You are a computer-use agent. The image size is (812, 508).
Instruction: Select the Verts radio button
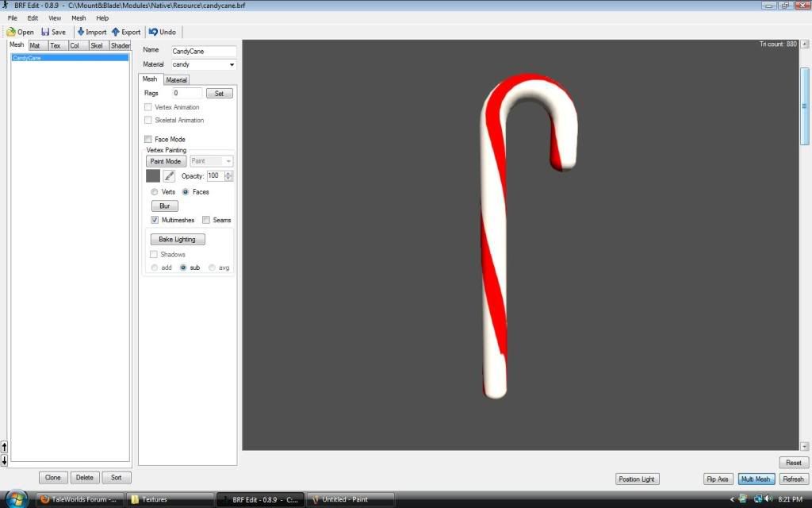155,192
